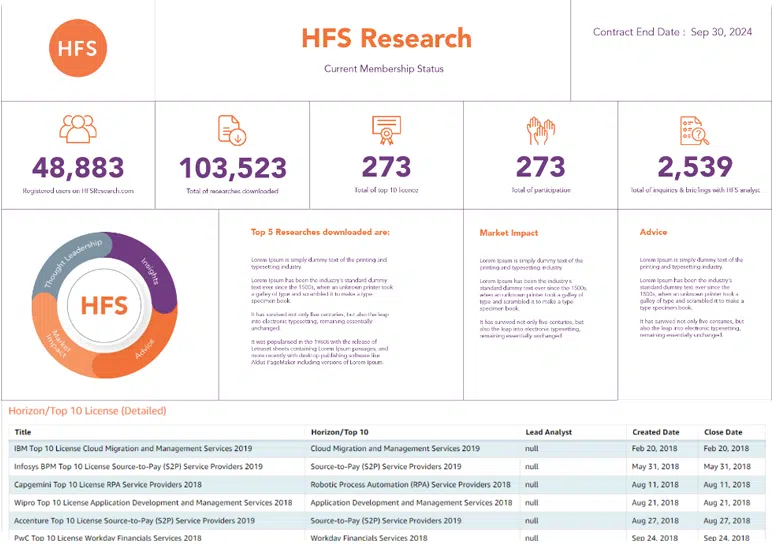
Task: Click the 273 top 10 licence value
Action: click(x=387, y=167)
